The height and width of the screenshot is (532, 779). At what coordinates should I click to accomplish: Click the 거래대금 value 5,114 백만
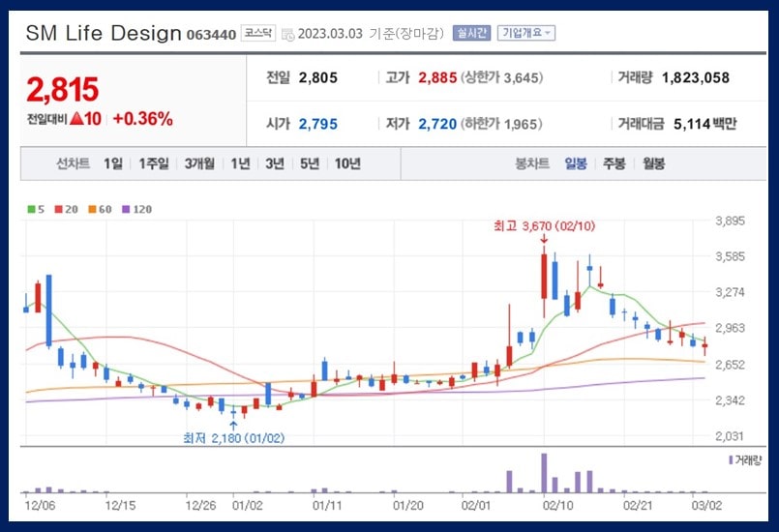pos(705,124)
